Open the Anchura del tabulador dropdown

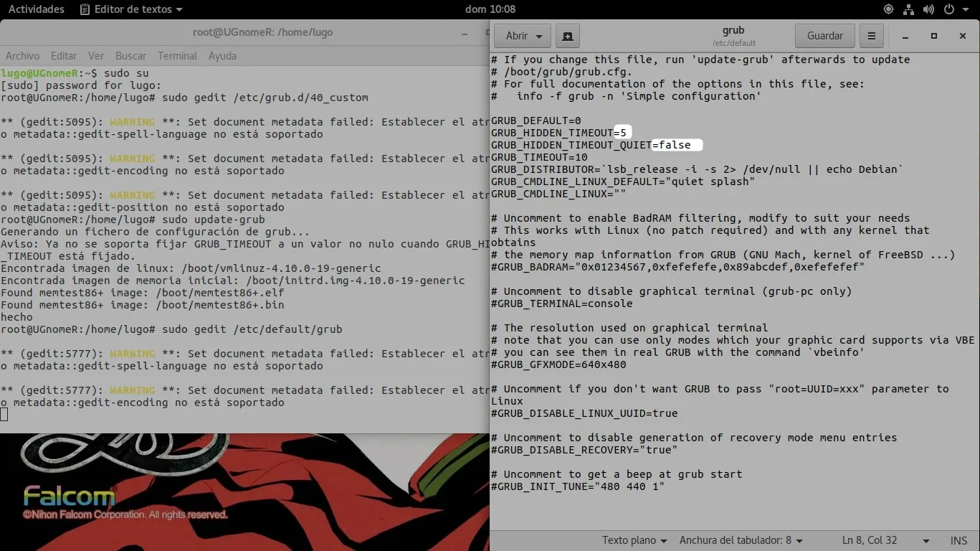tap(741, 540)
